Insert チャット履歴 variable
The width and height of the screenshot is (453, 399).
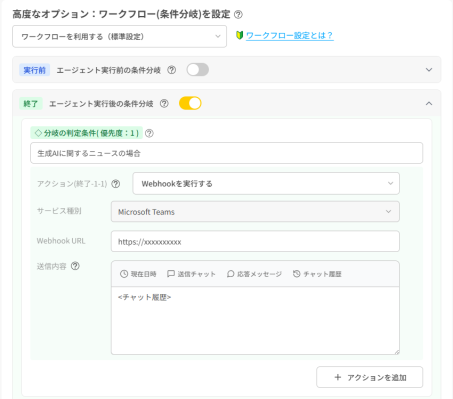317,274
